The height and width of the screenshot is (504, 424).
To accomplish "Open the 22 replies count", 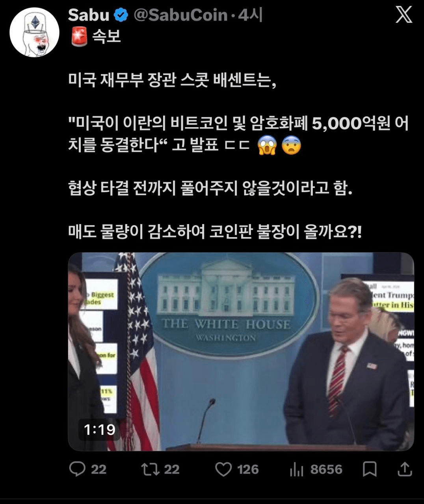I will (x=99, y=469).
